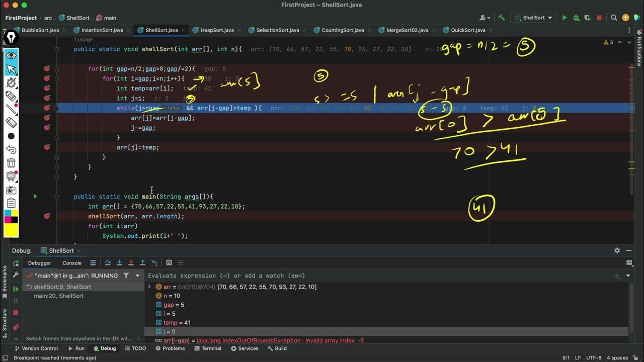The image size is (644, 362).
Task: Open debugger settings wrench icon
Action: [16, 275]
